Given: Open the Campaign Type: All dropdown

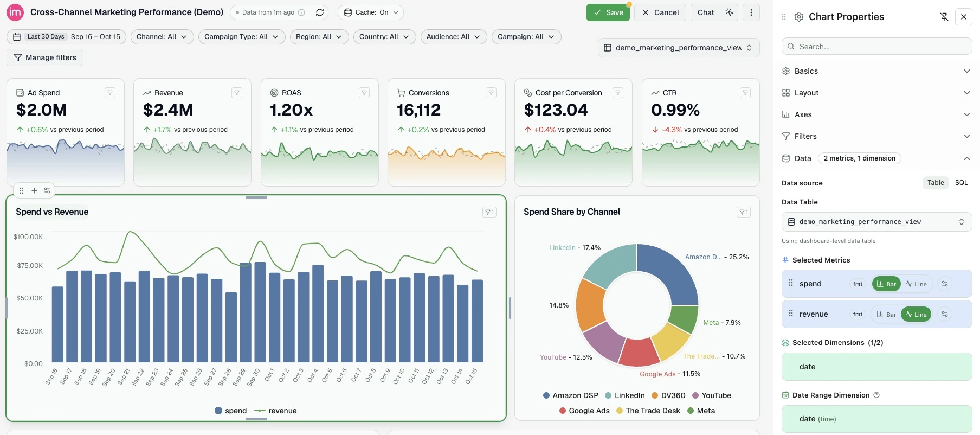Looking at the screenshot, I should [242, 37].
